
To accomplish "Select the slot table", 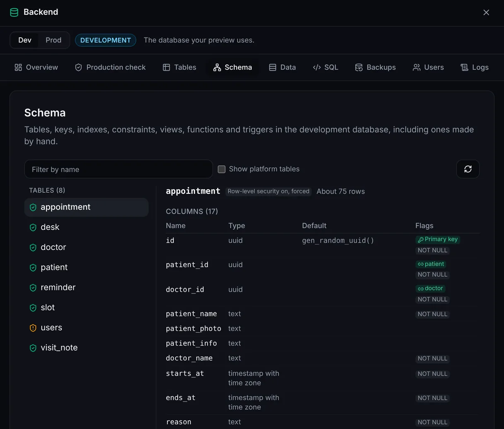I will (x=86, y=307).
